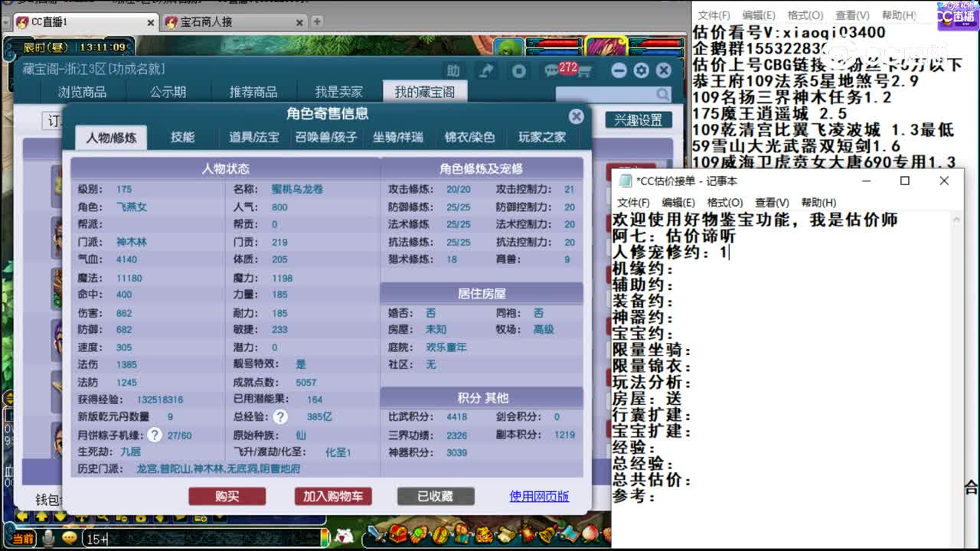The width and height of the screenshot is (980, 551).
Task: Click the 助 helper icon in the title bar
Action: (453, 70)
